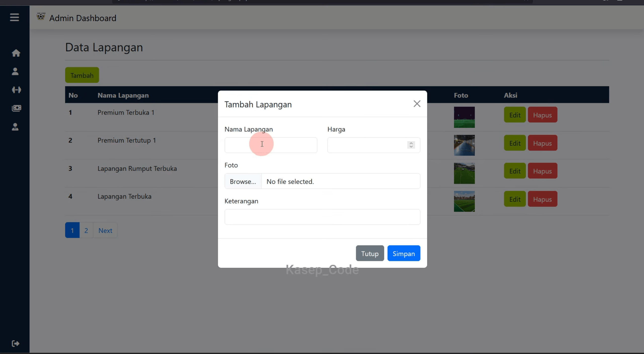Click the logout icon at sidebar bottom
The image size is (644, 354).
tap(16, 343)
